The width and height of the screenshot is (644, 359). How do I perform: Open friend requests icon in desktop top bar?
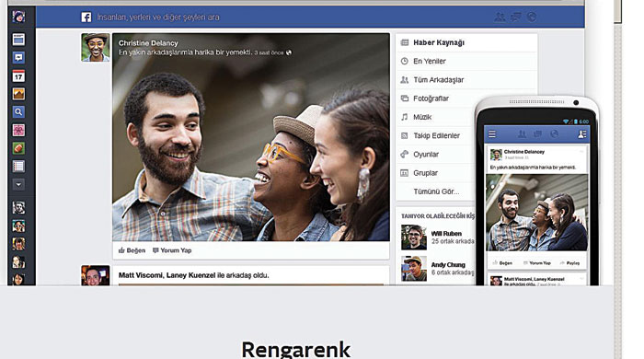click(x=500, y=17)
